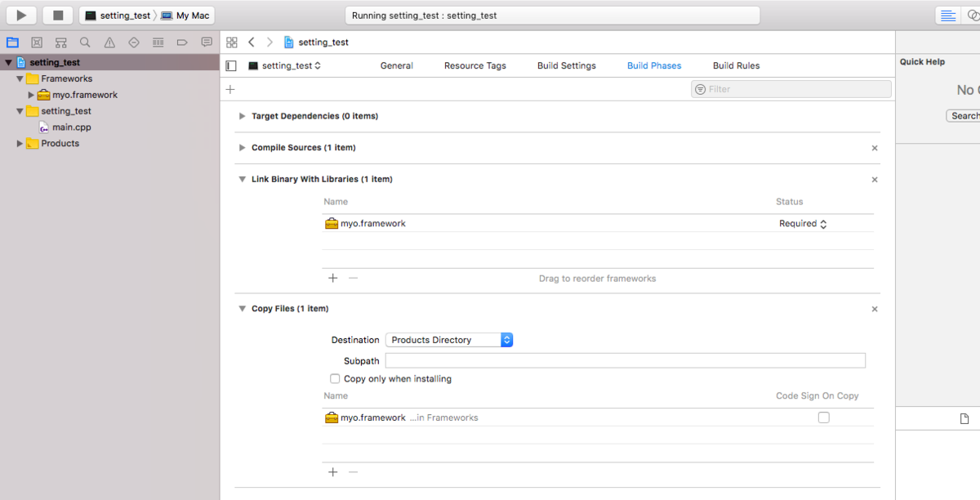Select the Products folder in navigator
The image size is (980, 500).
pyautogui.click(x=52, y=144)
